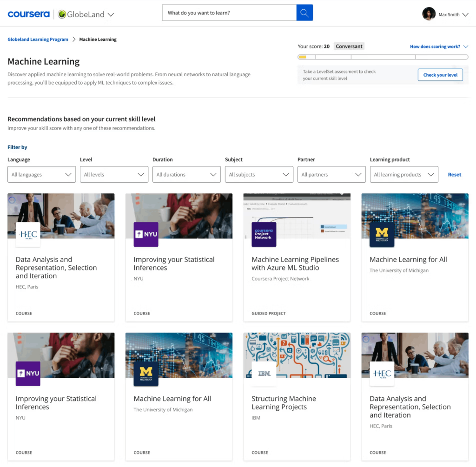Click the Coursera logo
Screen dimensions: 476x467
(x=28, y=14)
